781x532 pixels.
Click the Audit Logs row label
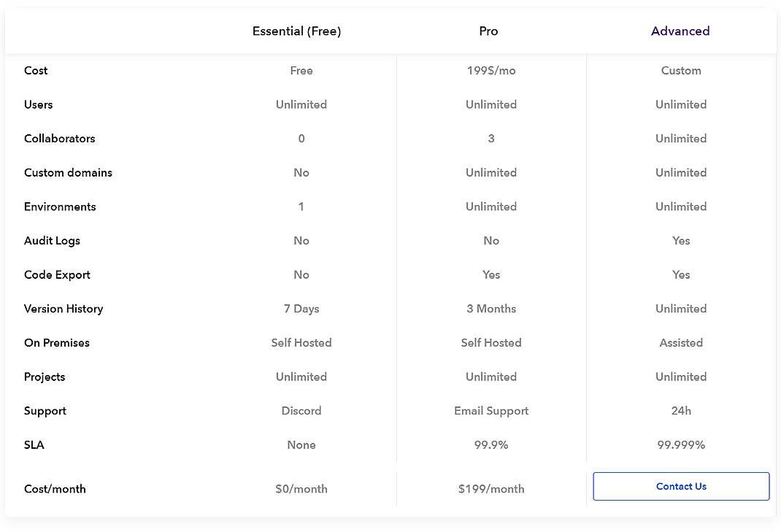click(x=52, y=240)
